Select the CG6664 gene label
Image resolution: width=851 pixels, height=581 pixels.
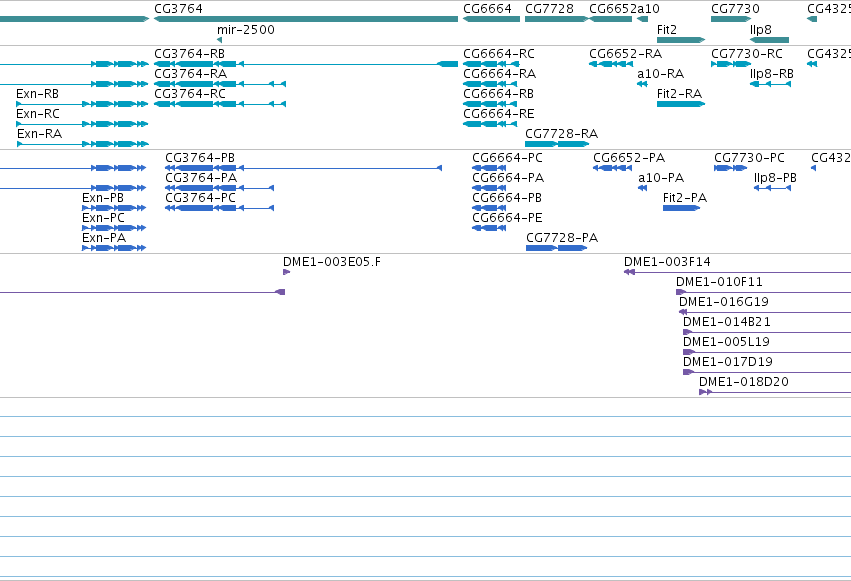coord(487,9)
